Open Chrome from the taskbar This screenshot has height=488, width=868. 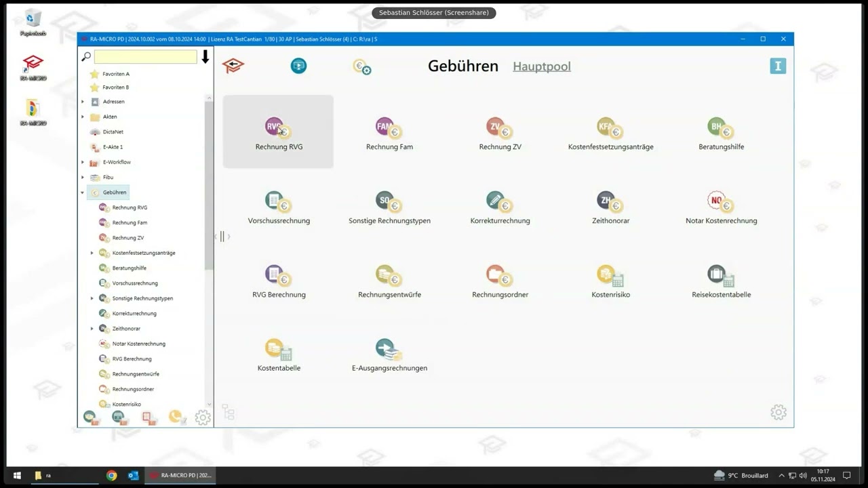(x=111, y=476)
